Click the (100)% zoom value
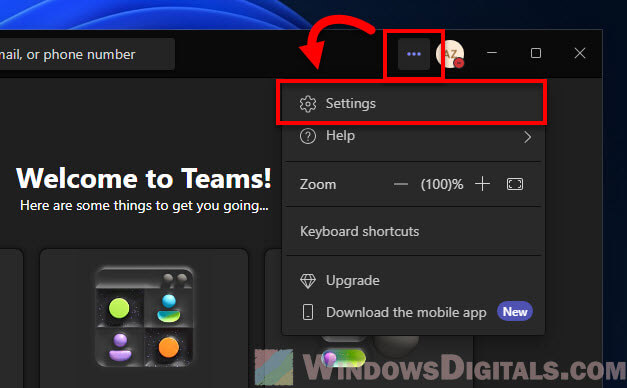 click(x=442, y=184)
